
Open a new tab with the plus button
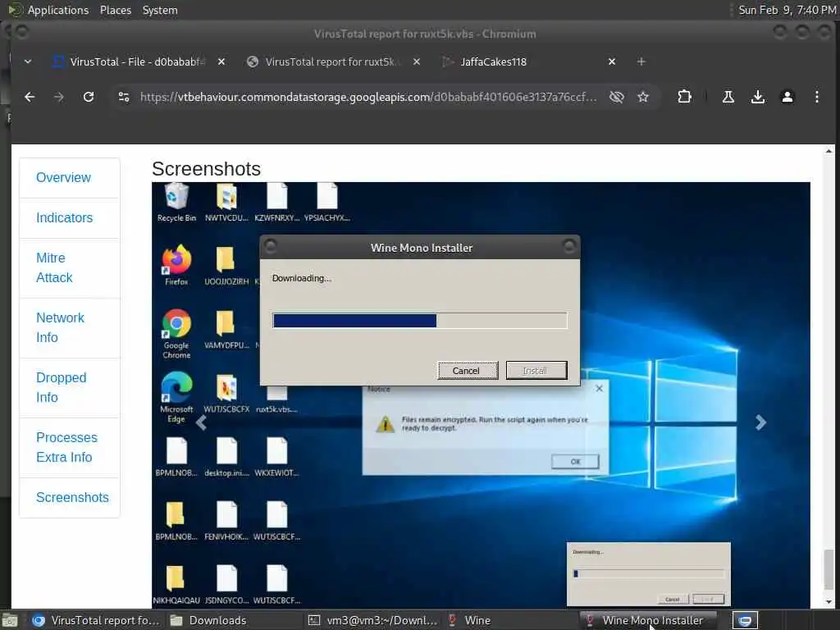(x=641, y=62)
